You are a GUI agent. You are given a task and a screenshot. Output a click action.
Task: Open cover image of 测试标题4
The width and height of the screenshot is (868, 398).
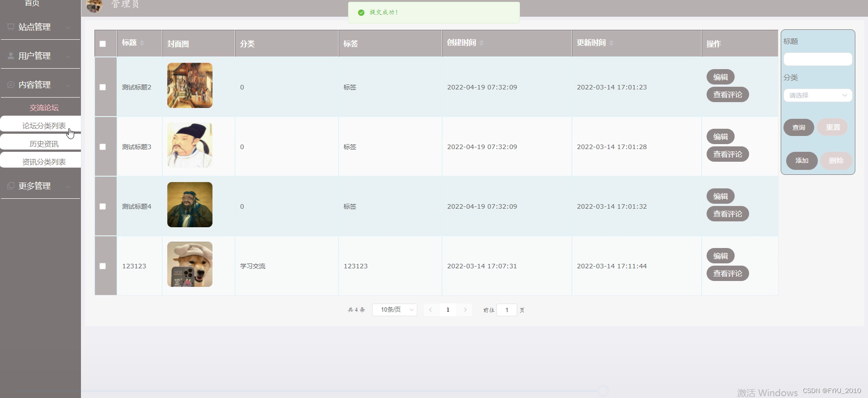tap(190, 205)
